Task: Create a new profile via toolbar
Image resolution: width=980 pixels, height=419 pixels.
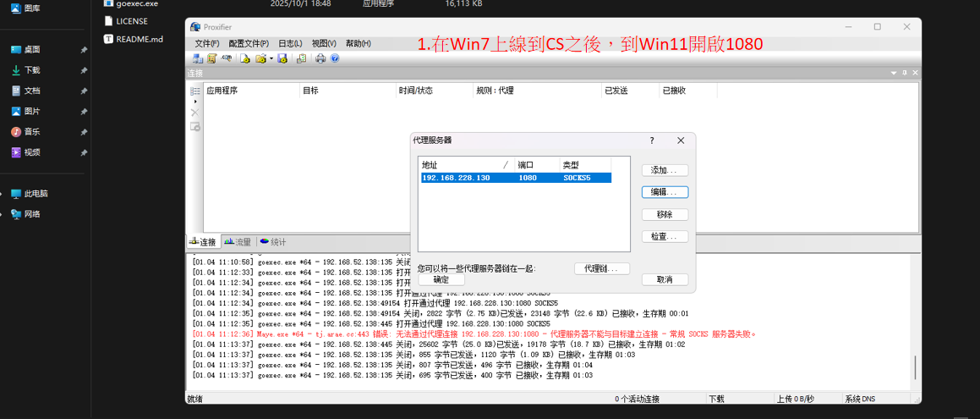Action: pos(245,58)
